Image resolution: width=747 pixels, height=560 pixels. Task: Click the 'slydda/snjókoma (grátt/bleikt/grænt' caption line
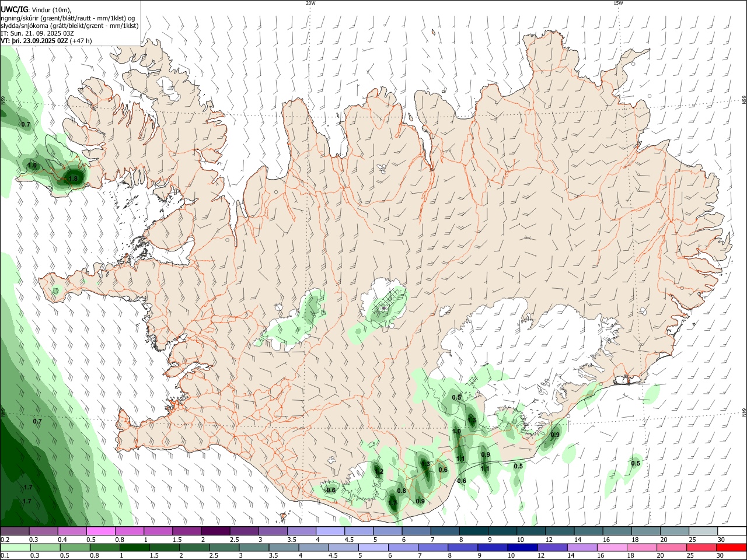69,26
